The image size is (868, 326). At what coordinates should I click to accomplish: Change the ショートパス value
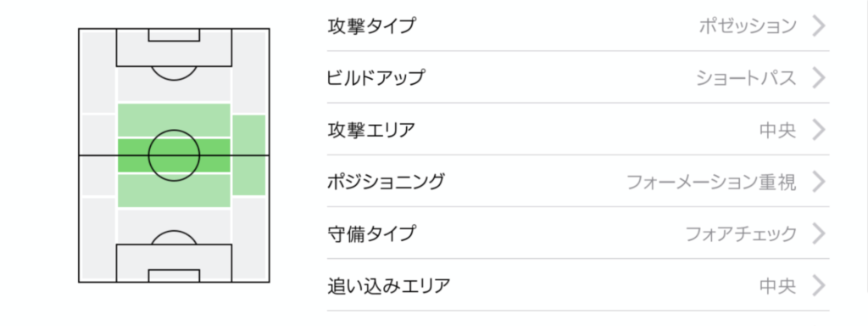(x=746, y=78)
